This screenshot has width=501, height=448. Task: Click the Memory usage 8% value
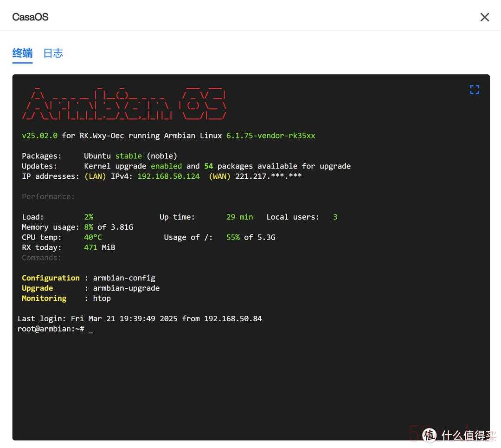click(89, 227)
